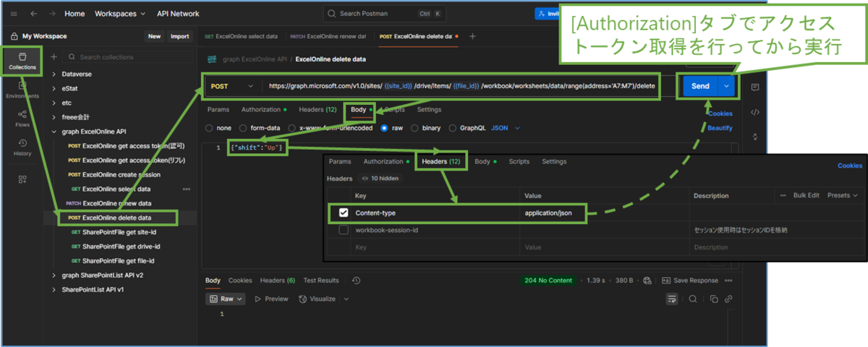Click the response history clock icon
Viewport: 868px width, 347px height.
(356, 280)
